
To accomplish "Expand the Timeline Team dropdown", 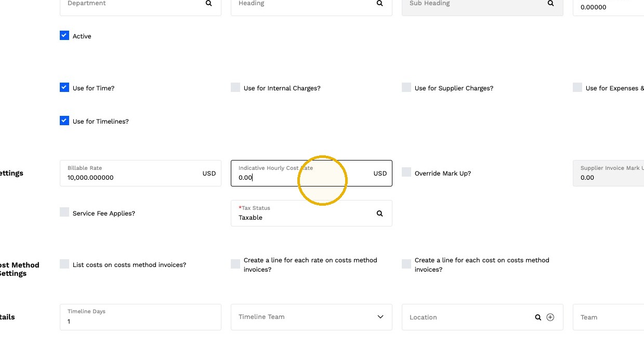I will [380, 317].
